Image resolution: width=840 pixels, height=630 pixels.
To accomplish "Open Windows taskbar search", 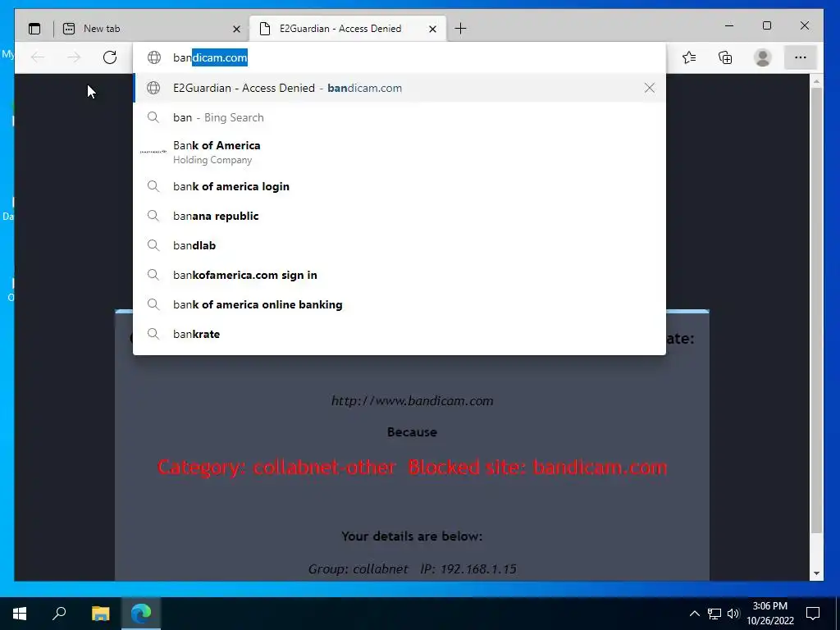I will tap(59, 614).
